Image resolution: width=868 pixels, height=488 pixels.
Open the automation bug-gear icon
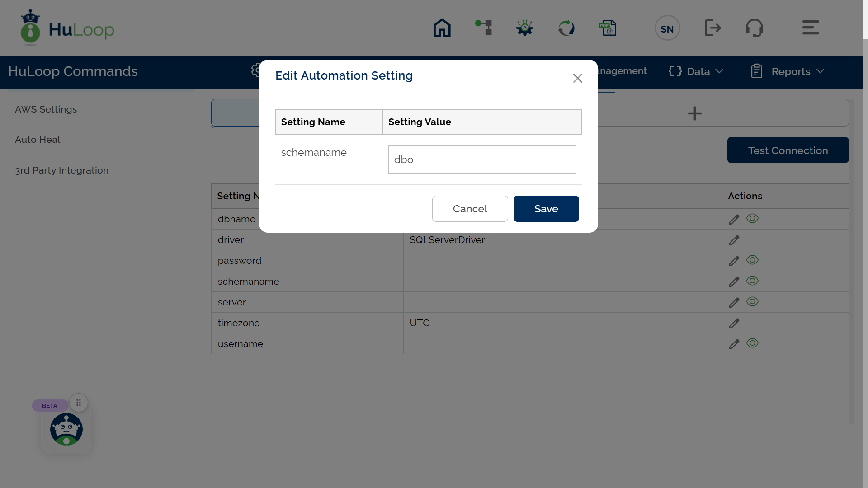[x=525, y=28]
